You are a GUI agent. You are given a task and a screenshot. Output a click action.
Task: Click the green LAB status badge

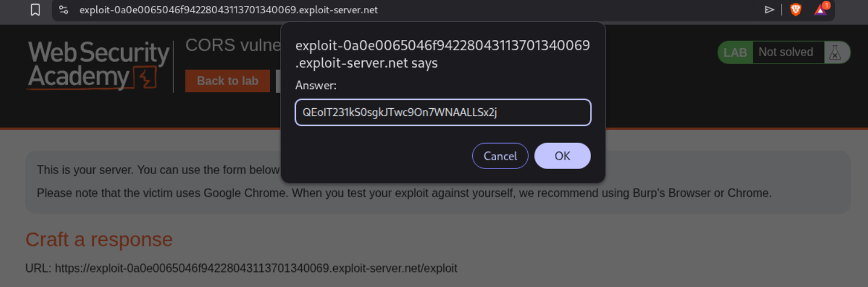(735, 52)
